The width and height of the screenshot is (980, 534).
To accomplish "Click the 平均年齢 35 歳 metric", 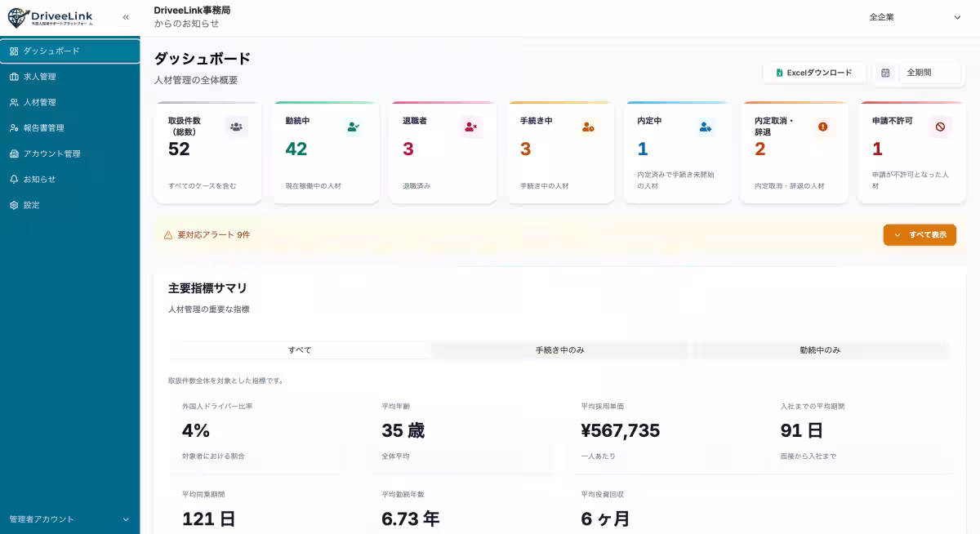I will coord(461,431).
